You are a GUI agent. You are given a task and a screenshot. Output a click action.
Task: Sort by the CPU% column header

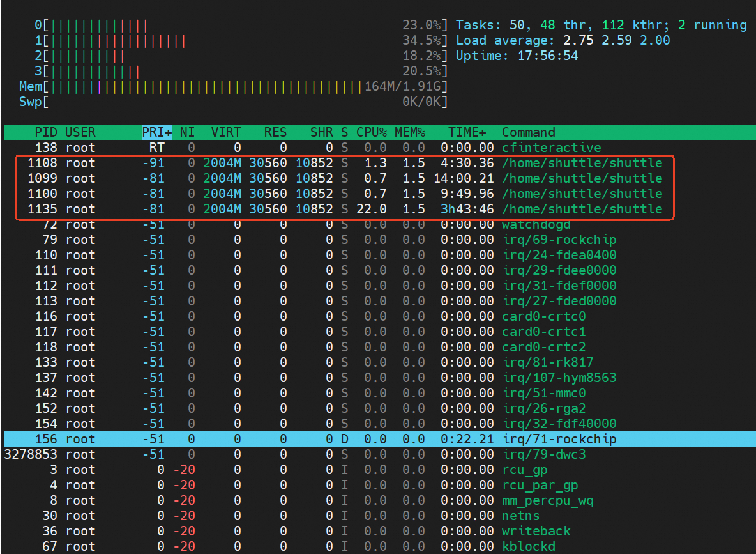371,132
